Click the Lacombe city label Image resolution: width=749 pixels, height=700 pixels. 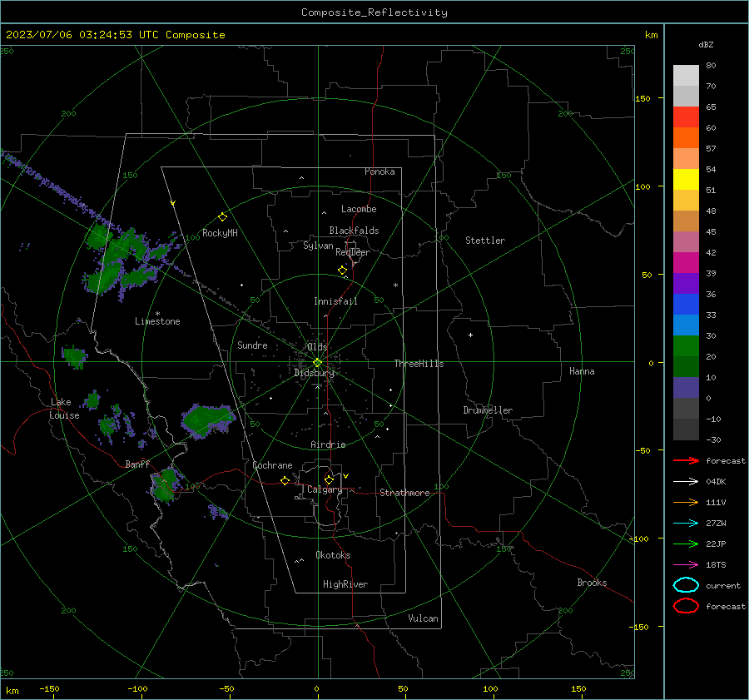point(359,209)
